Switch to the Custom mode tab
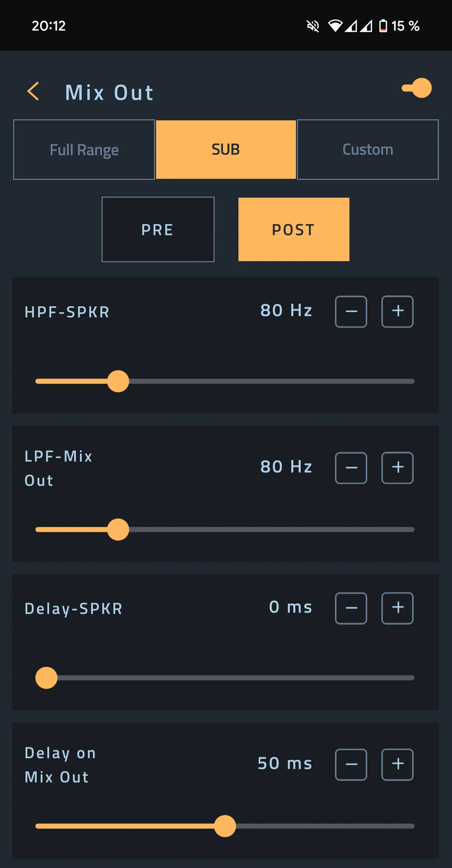Image resolution: width=452 pixels, height=868 pixels. [x=368, y=150]
